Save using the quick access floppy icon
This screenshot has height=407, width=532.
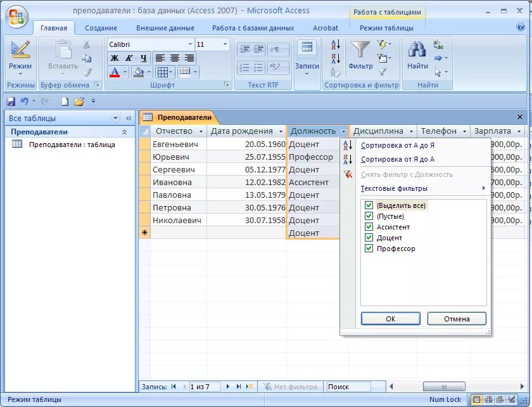pos(11,101)
